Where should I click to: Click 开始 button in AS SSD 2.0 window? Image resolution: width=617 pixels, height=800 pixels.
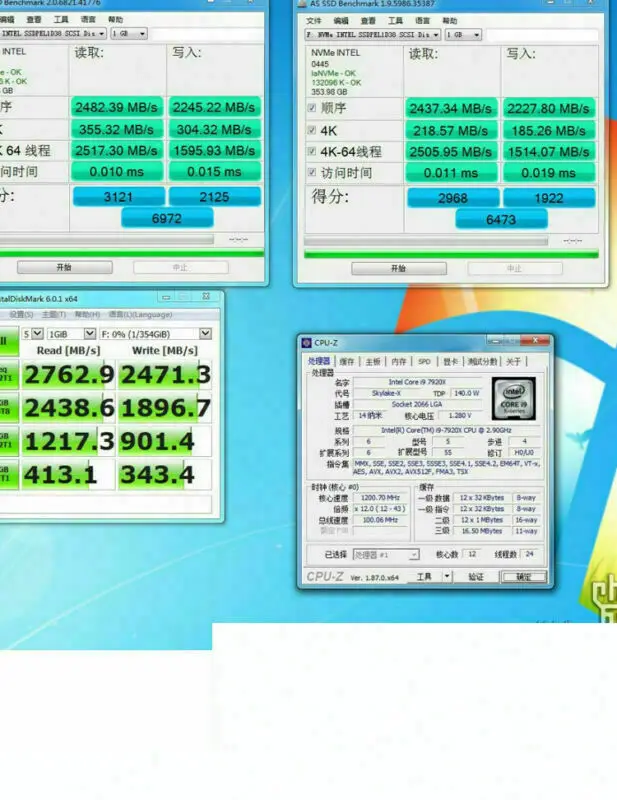pos(64,267)
